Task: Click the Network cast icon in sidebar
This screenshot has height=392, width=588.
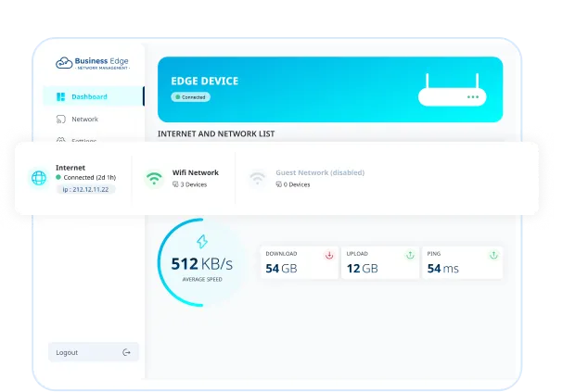Action: (x=60, y=120)
